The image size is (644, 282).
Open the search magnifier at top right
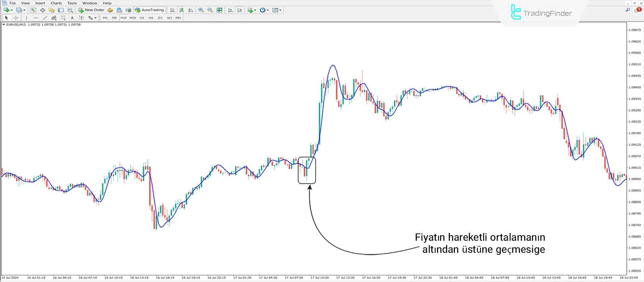(628, 10)
